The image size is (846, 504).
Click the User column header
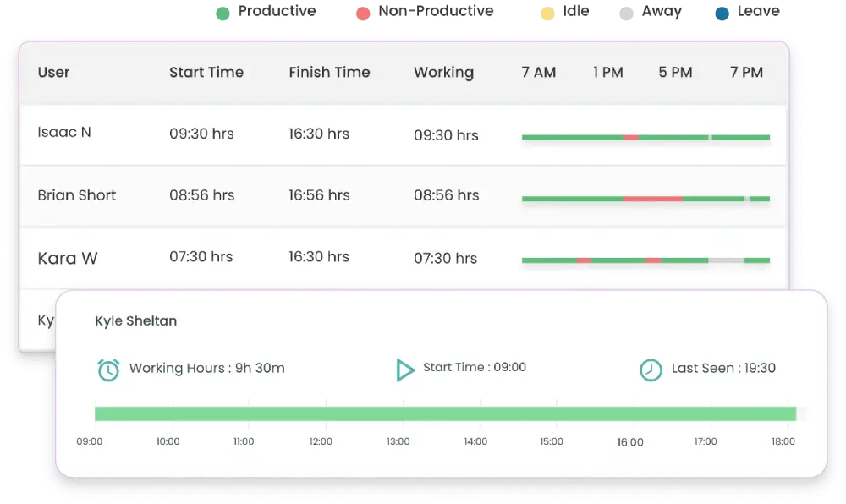click(x=53, y=73)
